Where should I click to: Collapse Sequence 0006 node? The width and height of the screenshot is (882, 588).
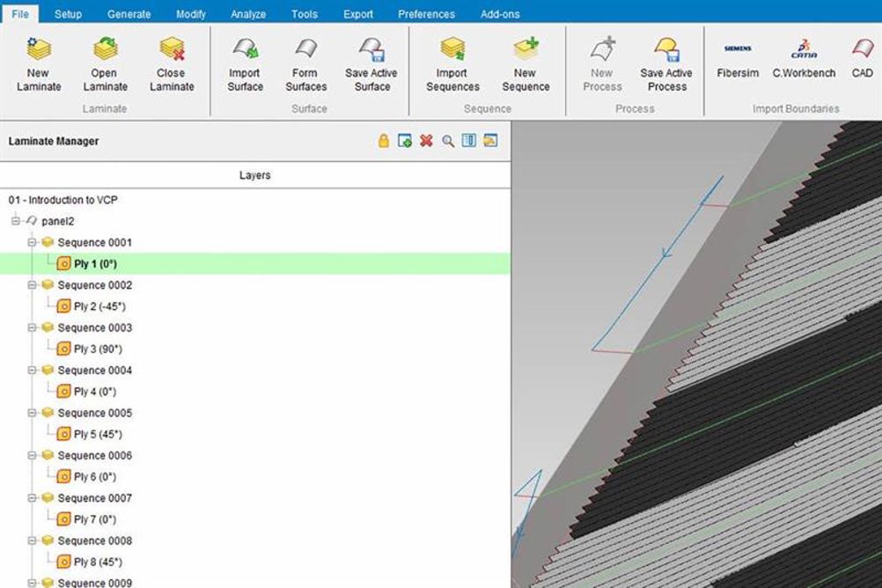tap(32, 455)
